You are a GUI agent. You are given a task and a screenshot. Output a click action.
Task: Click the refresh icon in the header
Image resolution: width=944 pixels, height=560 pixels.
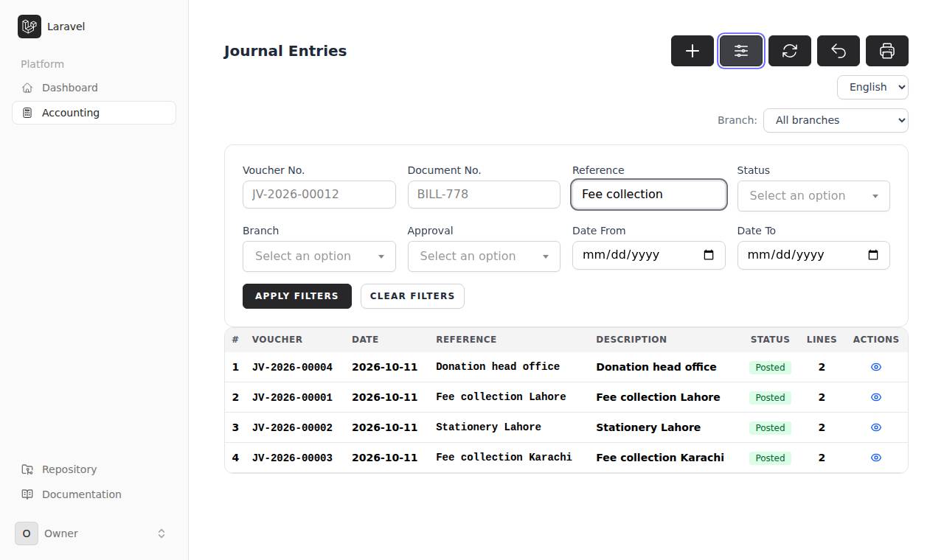(790, 51)
